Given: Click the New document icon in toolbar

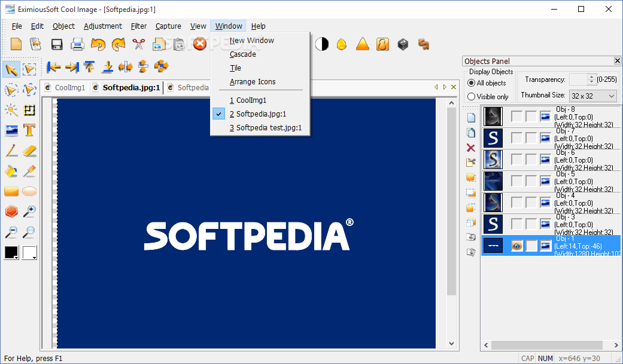Looking at the screenshot, I should click(x=16, y=44).
